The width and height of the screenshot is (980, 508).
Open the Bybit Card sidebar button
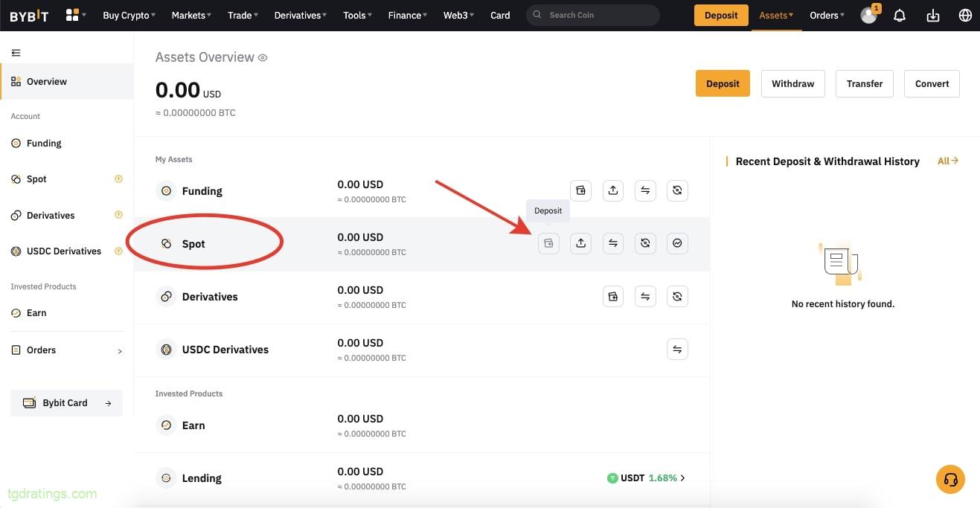tap(66, 403)
